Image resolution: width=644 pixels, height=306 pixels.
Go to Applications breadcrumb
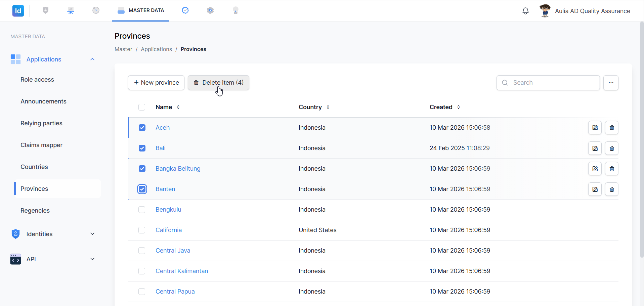(156, 49)
